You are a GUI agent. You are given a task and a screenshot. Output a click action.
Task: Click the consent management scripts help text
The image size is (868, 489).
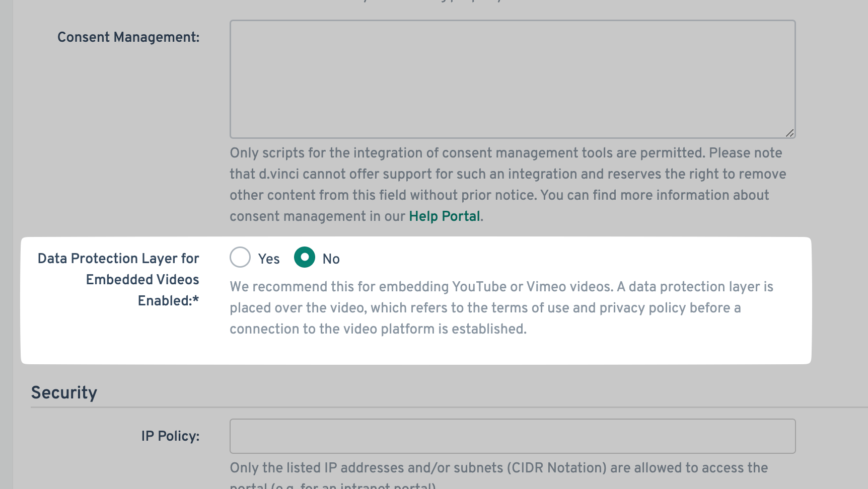(505, 153)
